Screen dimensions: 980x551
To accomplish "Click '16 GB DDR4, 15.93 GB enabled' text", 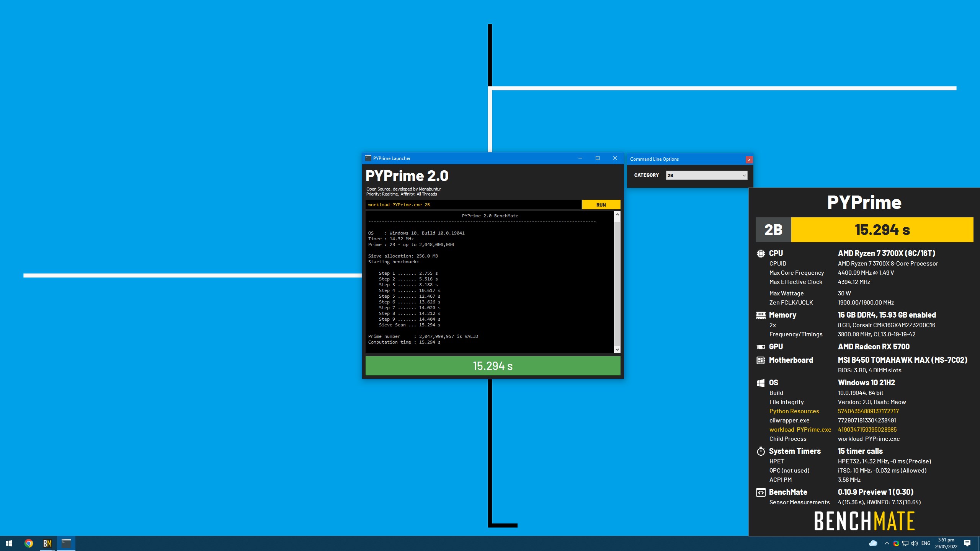I will (x=887, y=315).
